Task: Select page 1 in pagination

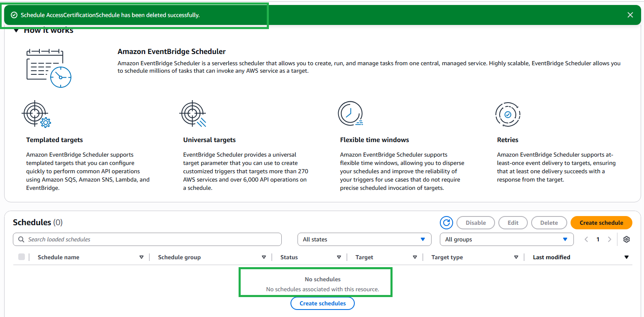Action: coord(598,239)
